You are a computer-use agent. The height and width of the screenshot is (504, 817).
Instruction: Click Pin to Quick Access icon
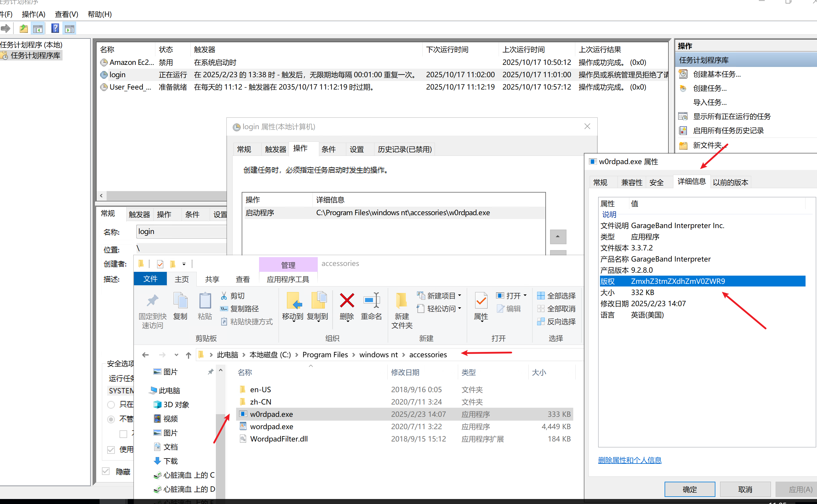pyautogui.click(x=152, y=301)
